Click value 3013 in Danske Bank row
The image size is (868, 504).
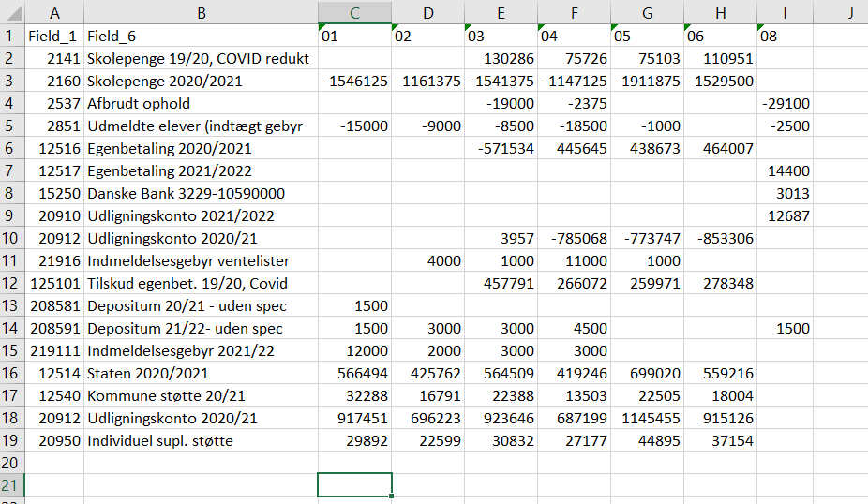[x=785, y=193]
